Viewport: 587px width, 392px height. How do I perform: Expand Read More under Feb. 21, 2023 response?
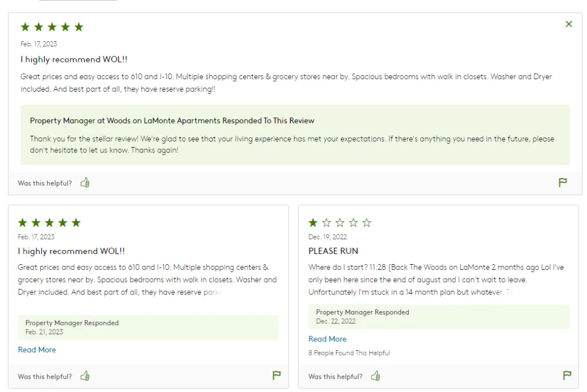[x=37, y=350]
